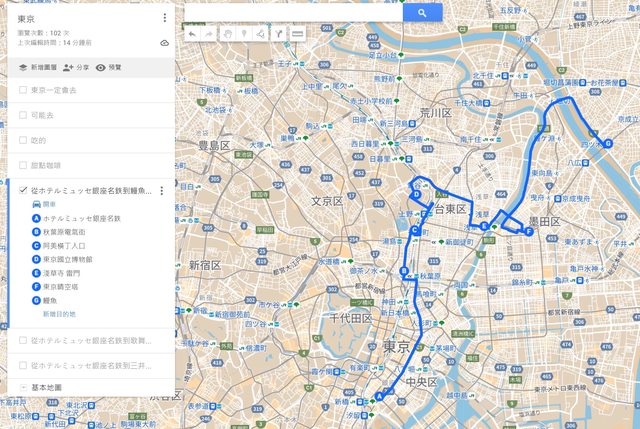Viewport: 640px width, 429px height.
Task: Select the add directions tool
Action: [x=279, y=34]
